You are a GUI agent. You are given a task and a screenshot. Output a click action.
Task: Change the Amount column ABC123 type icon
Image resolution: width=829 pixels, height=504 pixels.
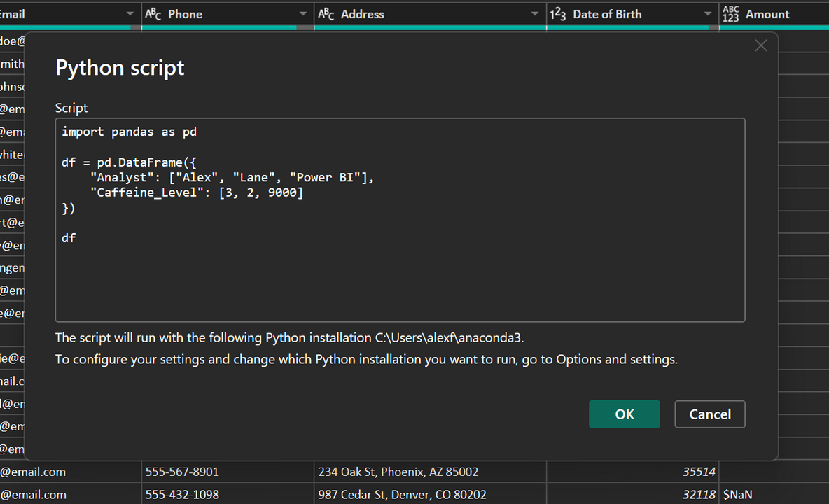coord(731,14)
